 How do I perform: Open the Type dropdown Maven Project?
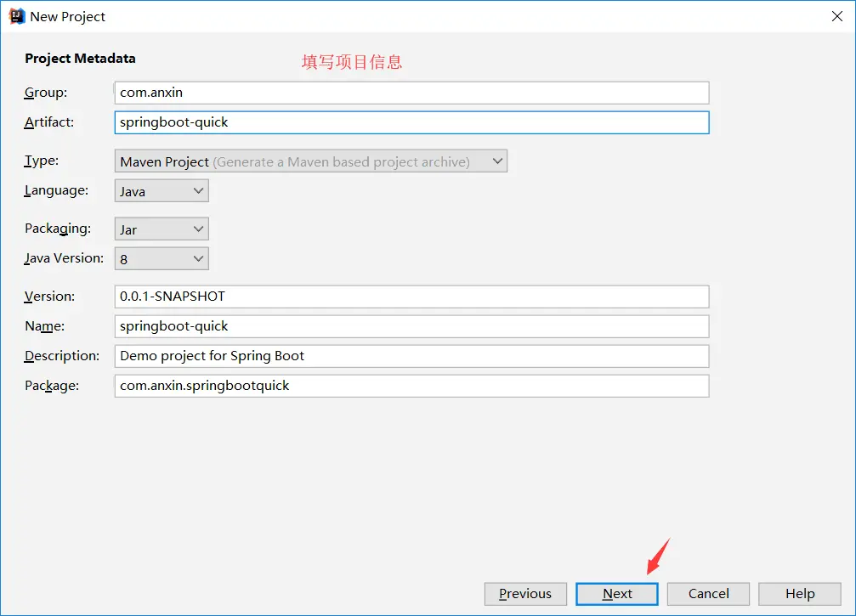pyautogui.click(x=310, y=161)
